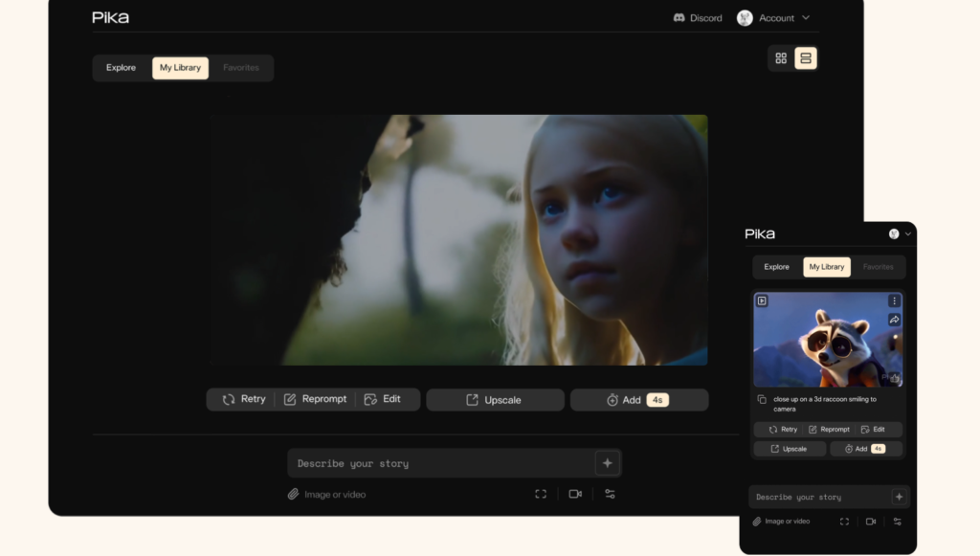
Task: Click the generate sparkle button in main prompt bar
Action: (607, 463)
